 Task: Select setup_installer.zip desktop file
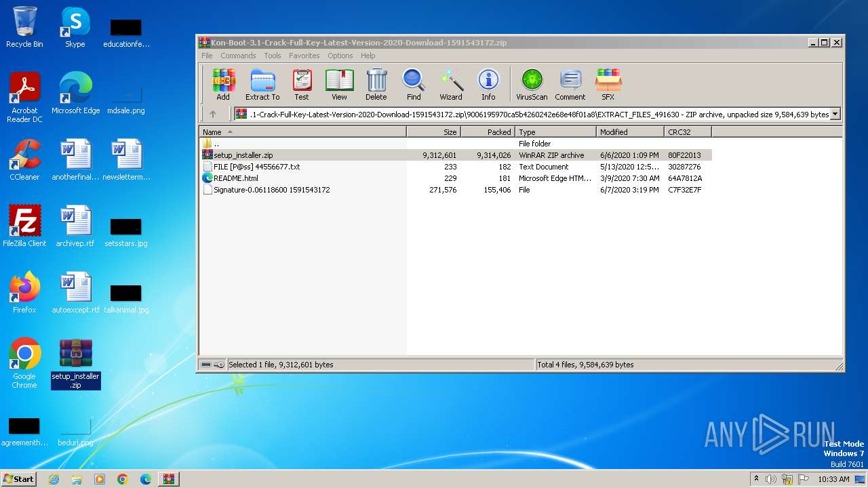click(75, 364)
